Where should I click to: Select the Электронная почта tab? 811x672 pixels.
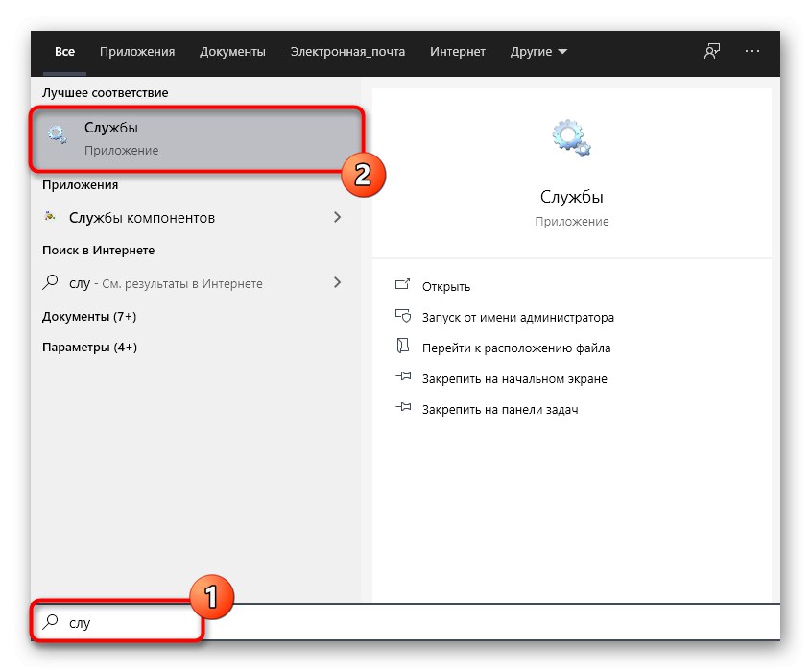347,52
